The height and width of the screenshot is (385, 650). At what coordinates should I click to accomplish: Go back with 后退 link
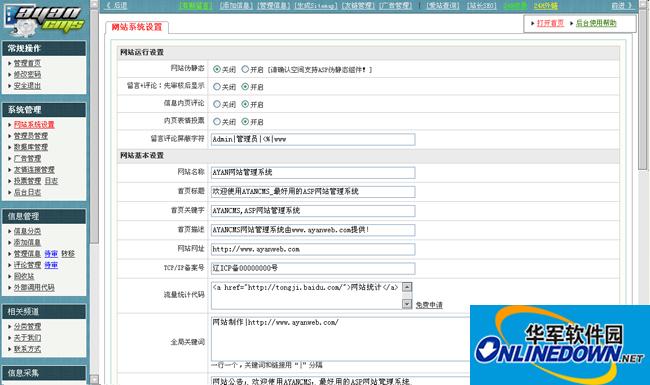(x=116, y=5)
